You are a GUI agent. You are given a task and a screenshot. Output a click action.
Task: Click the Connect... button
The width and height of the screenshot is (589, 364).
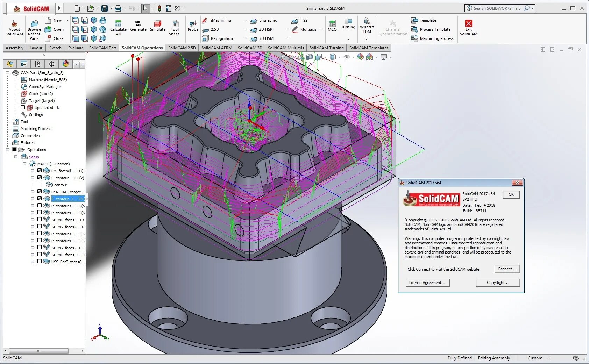pyautogui.click(x=507, y=269)
